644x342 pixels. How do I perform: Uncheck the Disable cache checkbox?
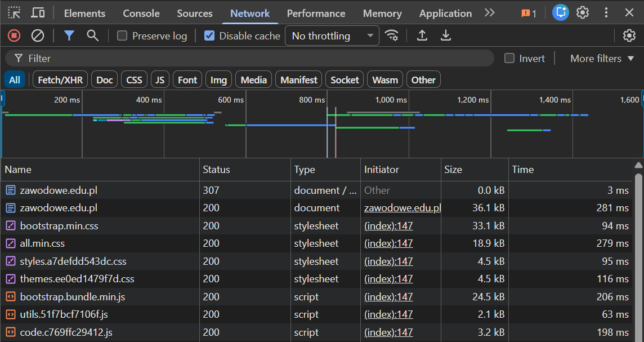pos(209,36)
